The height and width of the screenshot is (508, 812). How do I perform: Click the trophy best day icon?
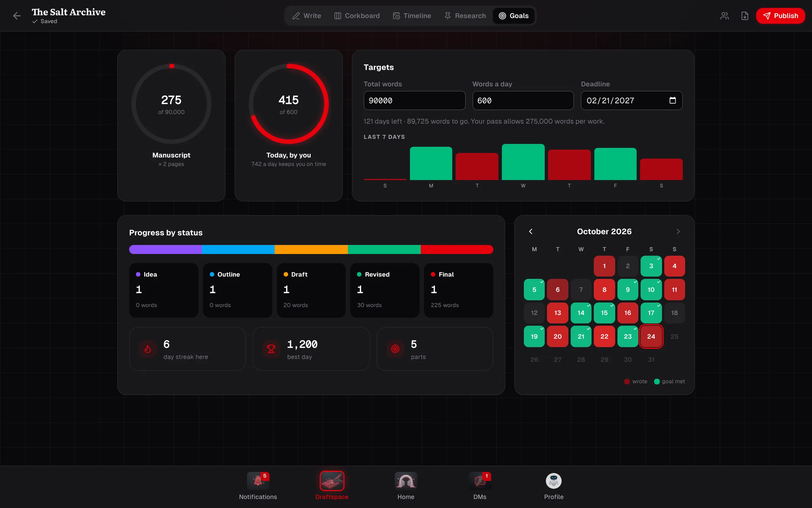[x=271, y=349]
